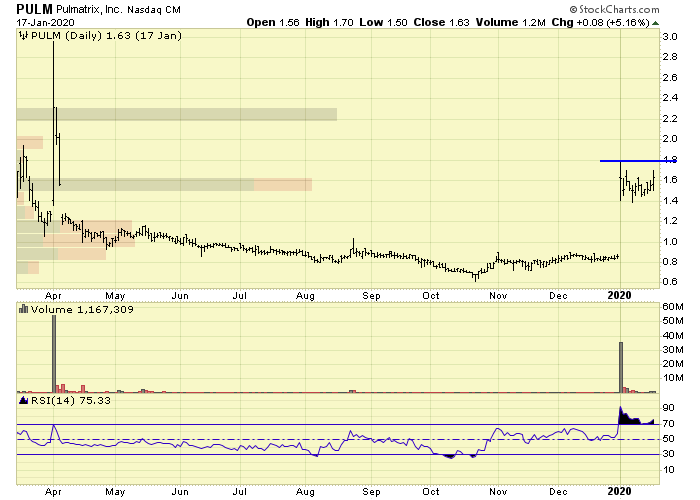Click the tall April volume bar

pyautogui.click(x=54, y=354)
